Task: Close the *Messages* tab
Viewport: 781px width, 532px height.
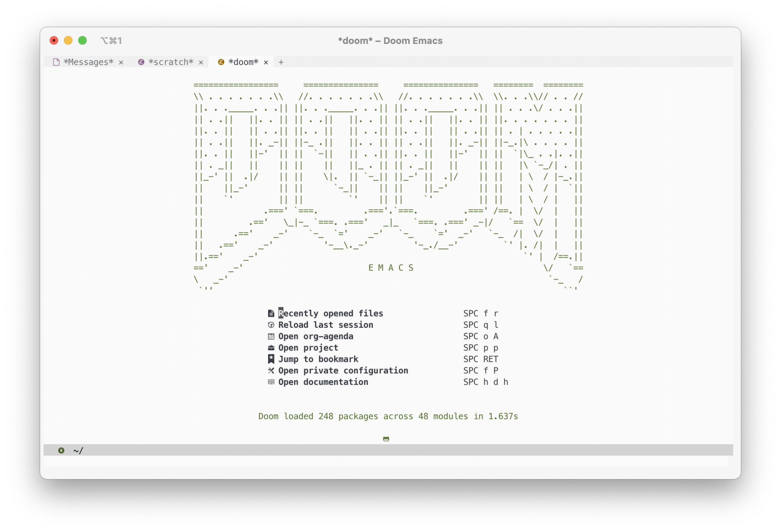Action: (121, 62)
